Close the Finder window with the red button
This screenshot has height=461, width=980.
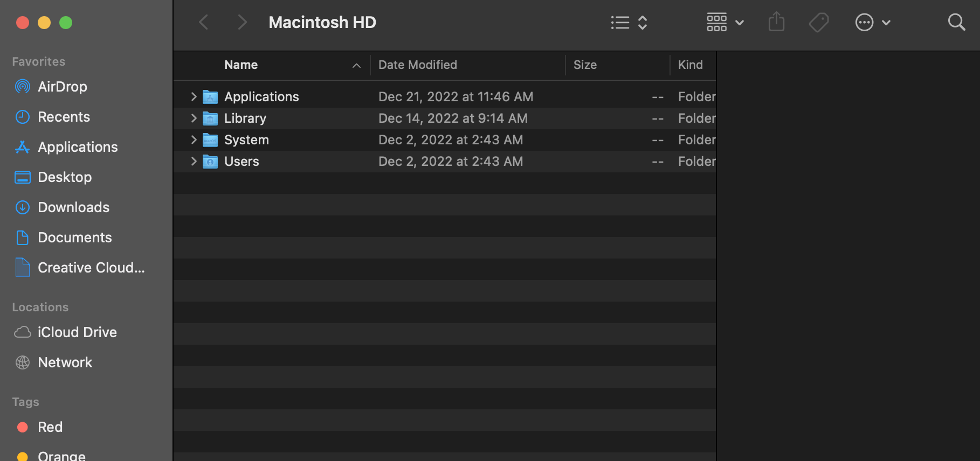(x=23, y=23)
